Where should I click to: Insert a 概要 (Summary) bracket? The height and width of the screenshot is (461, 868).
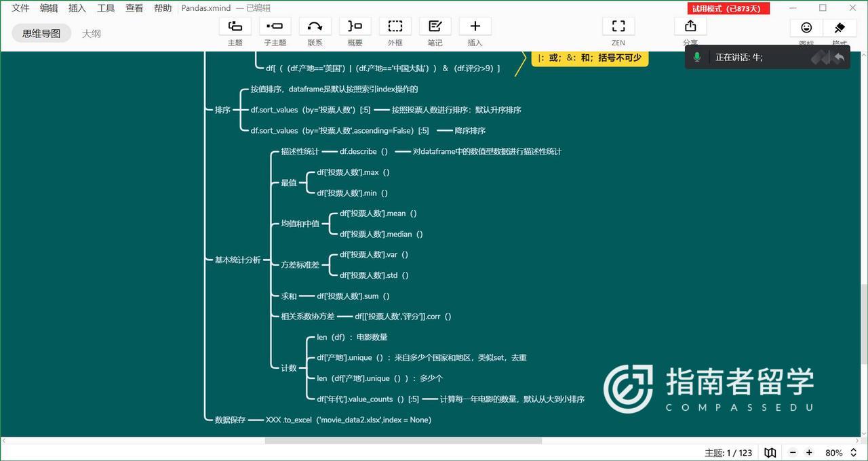click(355, 26)
